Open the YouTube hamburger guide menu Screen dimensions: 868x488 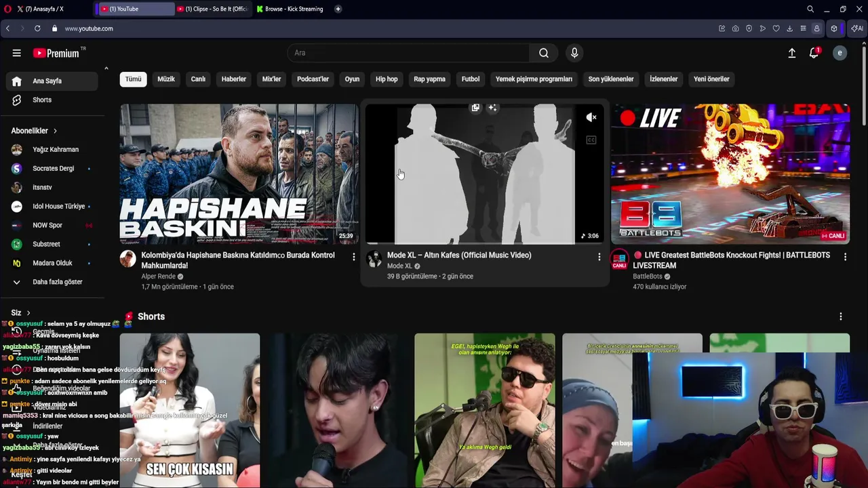(x=16, y=53)
